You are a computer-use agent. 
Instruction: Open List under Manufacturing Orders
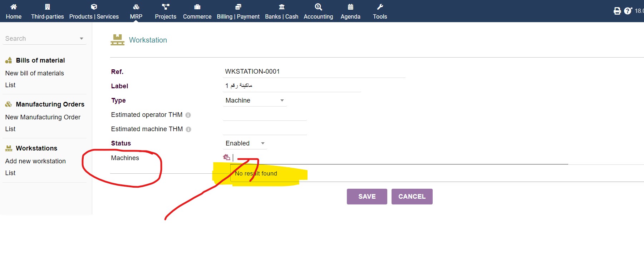(x=10, y=129)
